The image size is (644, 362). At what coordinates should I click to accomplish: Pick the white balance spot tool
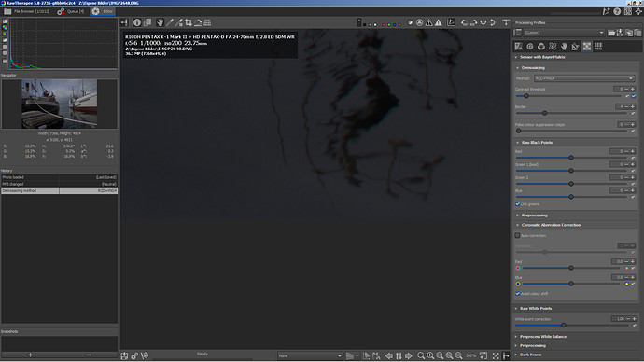click(169, 22)
